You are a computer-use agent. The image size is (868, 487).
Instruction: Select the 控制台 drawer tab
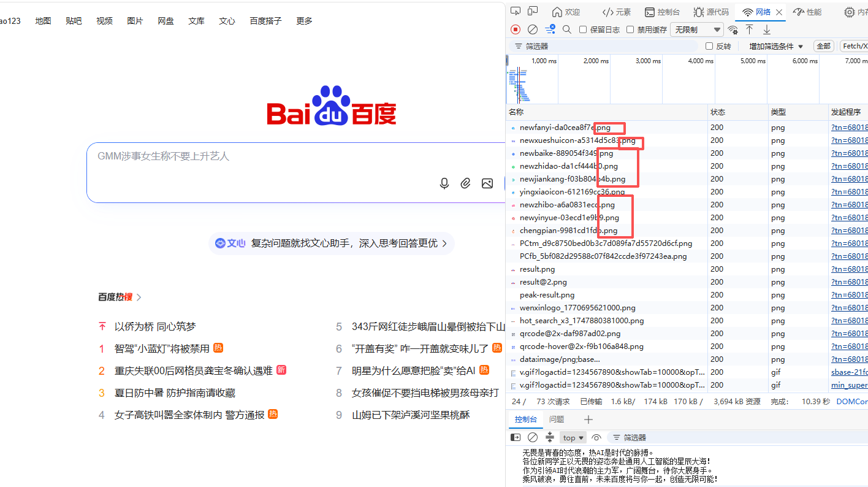526,420
